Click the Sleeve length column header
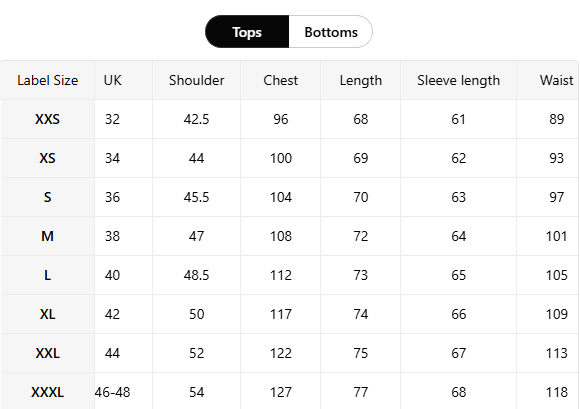The height and width of the screenshot is (409, 580). tap(458, 80)
